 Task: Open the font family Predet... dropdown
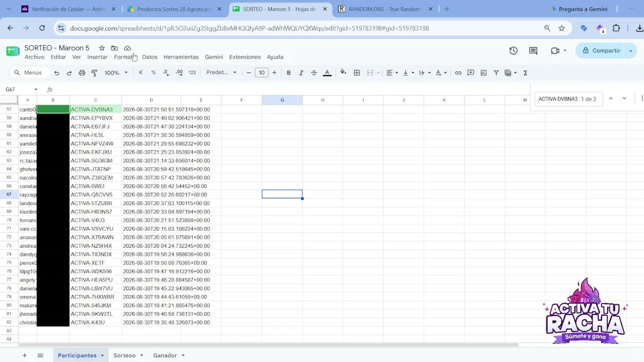(x=221, y=73)
